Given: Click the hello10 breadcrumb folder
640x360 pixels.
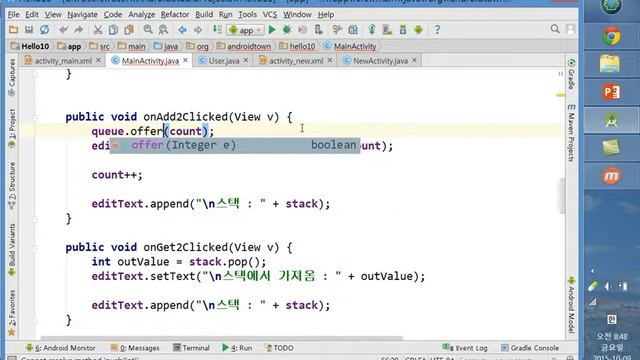Looking at the screenshot, I should pos(298,47).
